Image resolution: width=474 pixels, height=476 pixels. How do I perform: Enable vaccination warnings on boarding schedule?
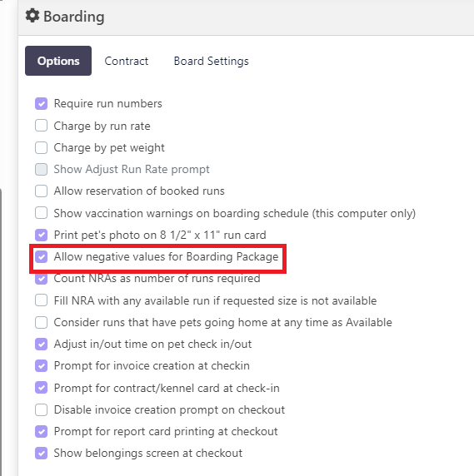pos(42,213)
